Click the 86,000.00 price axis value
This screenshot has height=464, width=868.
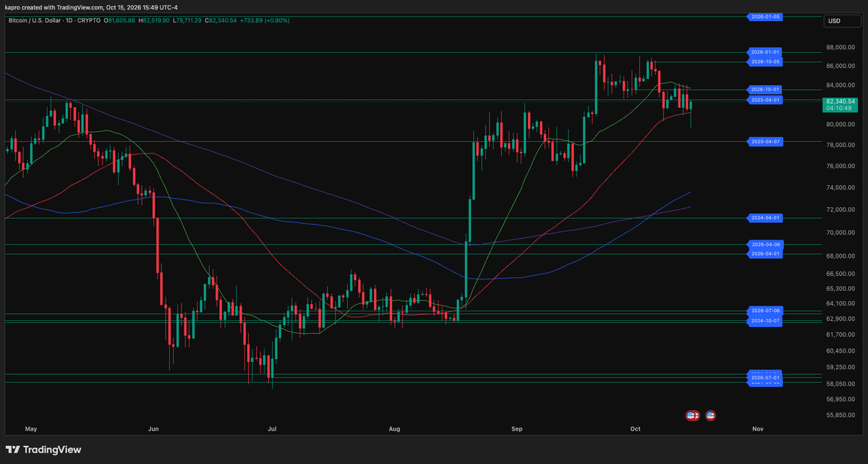point(840,66)
